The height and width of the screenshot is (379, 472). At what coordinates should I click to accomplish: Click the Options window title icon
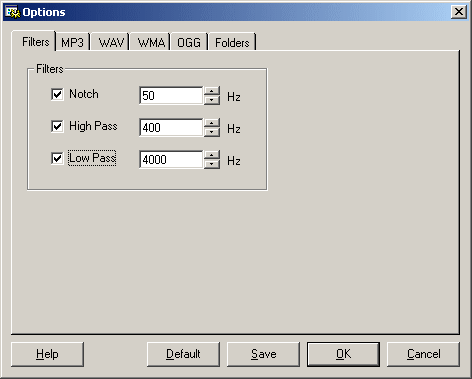(x=13, y=12)
